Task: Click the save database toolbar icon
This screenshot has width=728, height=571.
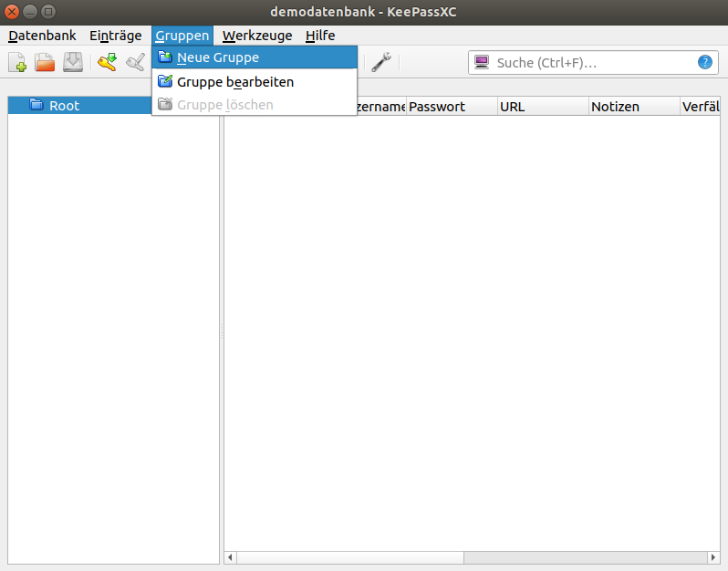Action: 73,63
